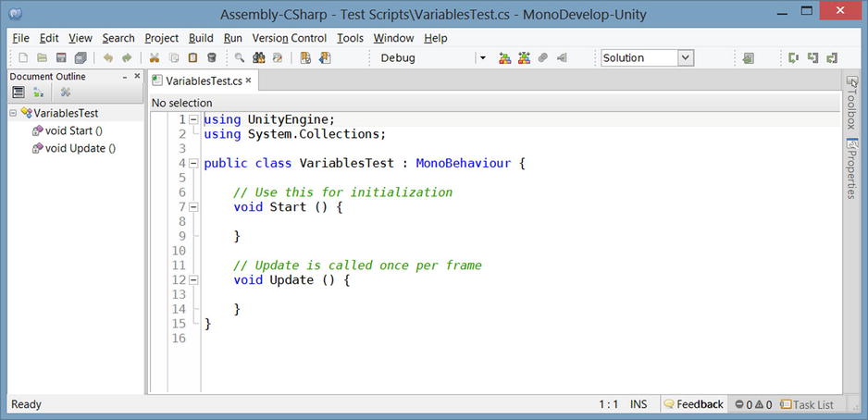The image size is (868, 420).
Task: Open the Solution combo box dropdown
Action: (686, 57)
